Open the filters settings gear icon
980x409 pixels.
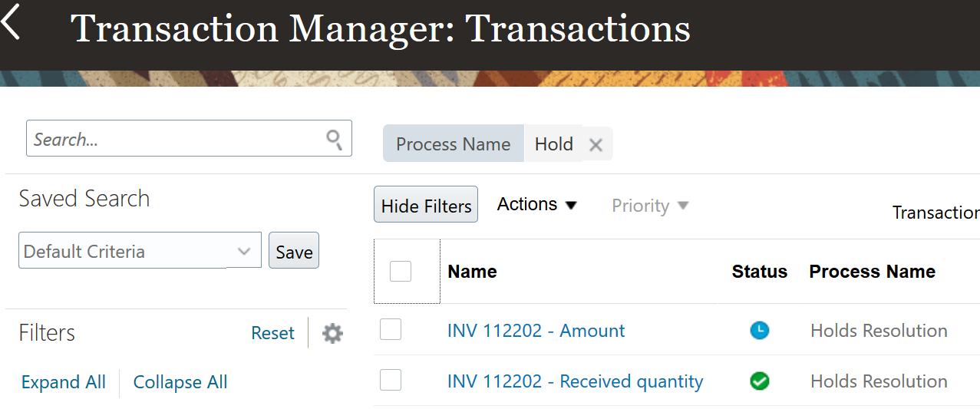tap(332, 333)
